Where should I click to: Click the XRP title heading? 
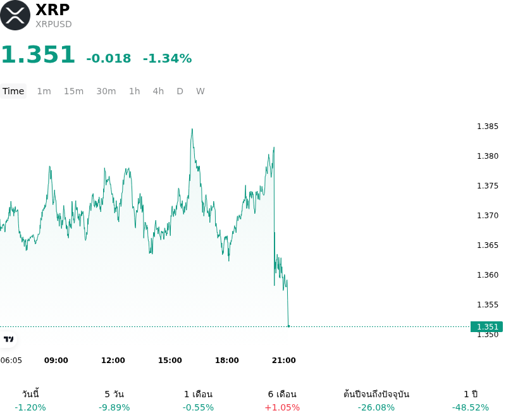52,9
